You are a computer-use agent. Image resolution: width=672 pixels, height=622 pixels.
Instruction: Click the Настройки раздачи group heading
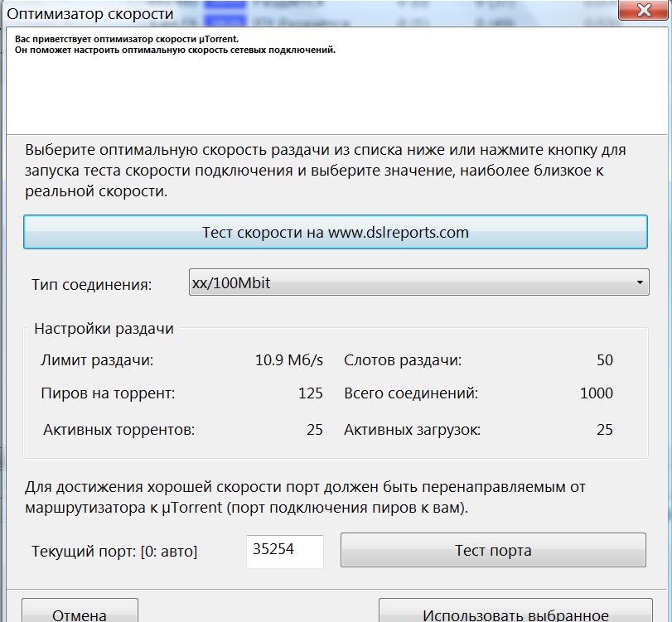click(104, 329)
